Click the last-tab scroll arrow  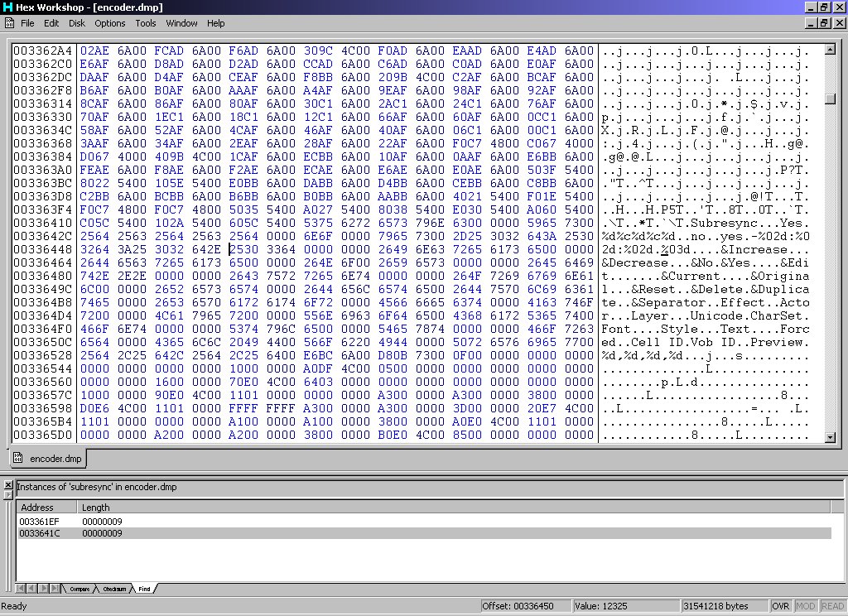(55, 589)
